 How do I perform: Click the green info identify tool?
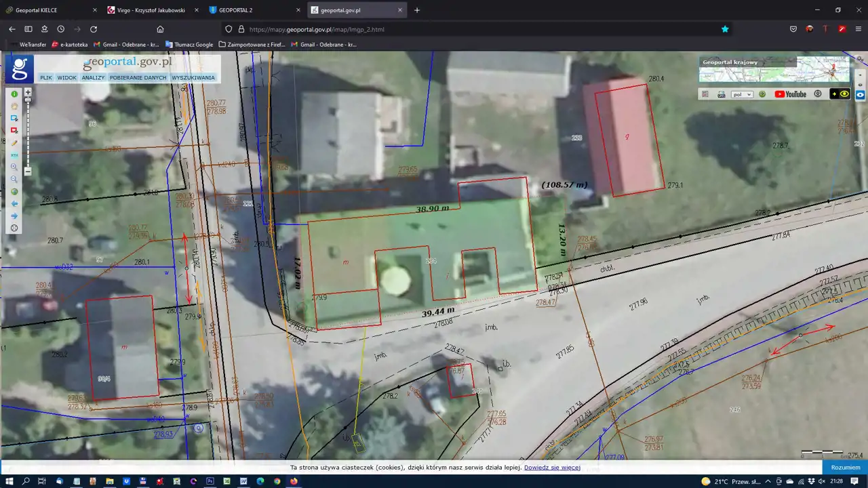[x=14, y=94]
